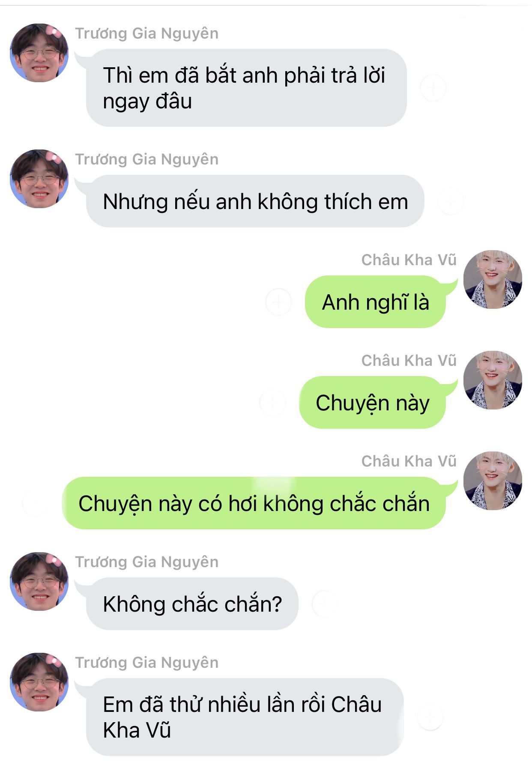The width and height of the screenshot is (532, 768).
Task: Tap the short green bubble 'Chuyện này'
Action: [x=372, y=403]
